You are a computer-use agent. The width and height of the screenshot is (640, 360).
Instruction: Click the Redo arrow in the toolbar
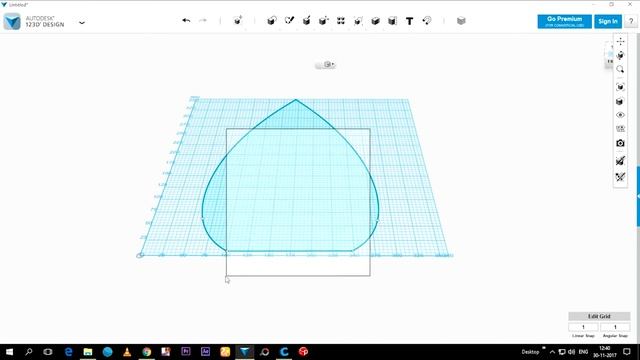203,20
